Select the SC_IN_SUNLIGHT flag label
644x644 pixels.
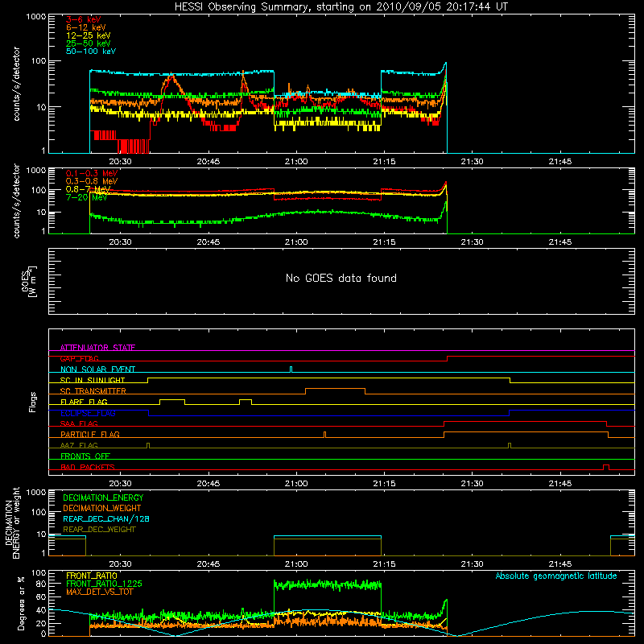[93, 380]
